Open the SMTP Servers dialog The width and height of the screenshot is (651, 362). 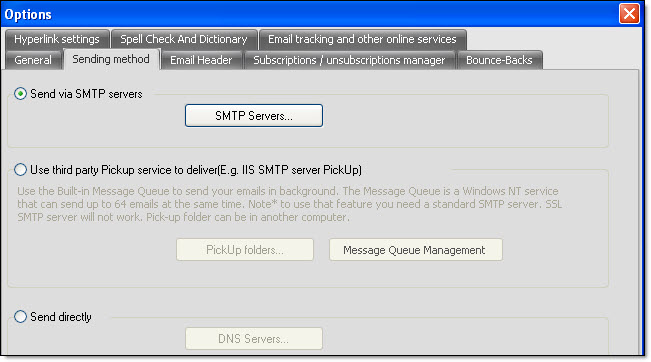pos(254,115)
